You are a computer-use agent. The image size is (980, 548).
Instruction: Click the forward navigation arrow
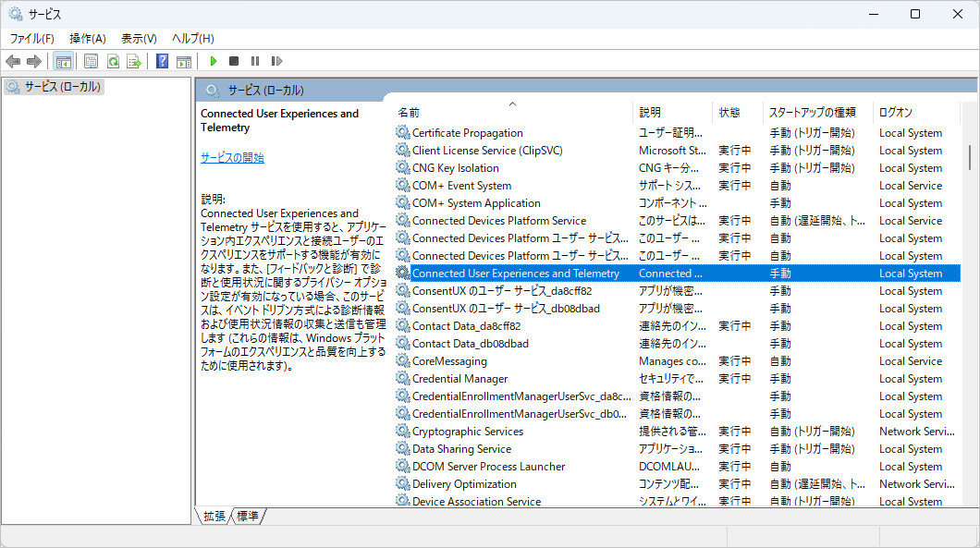tap(34, 61)
